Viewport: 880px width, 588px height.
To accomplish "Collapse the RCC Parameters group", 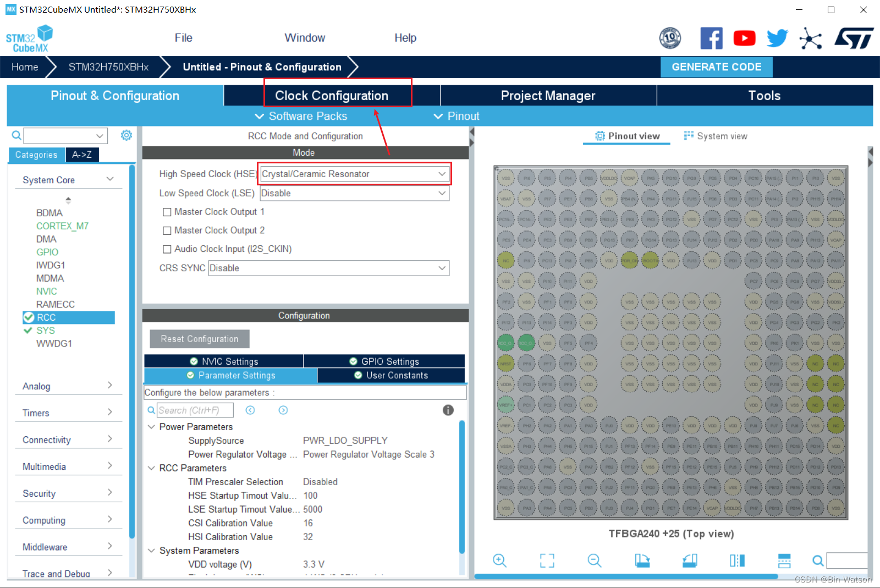I will coord(151,468).
